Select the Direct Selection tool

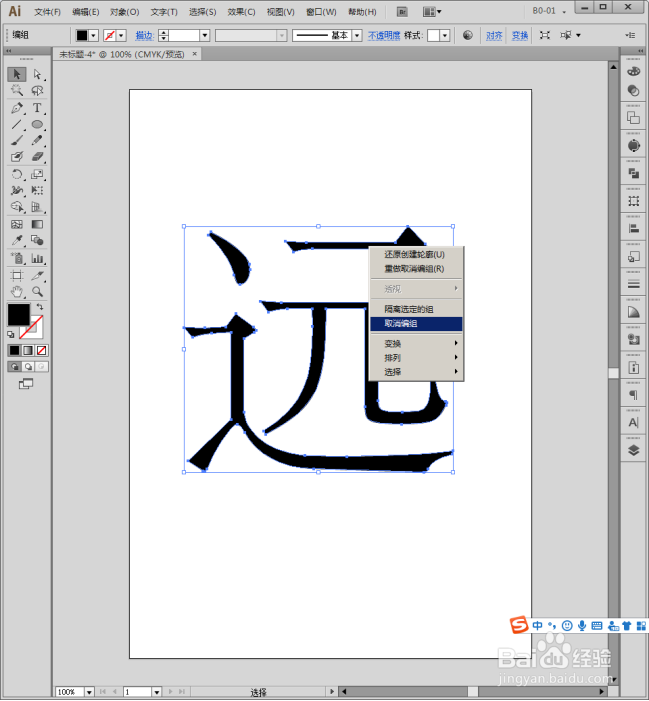(x=37, y=74)
